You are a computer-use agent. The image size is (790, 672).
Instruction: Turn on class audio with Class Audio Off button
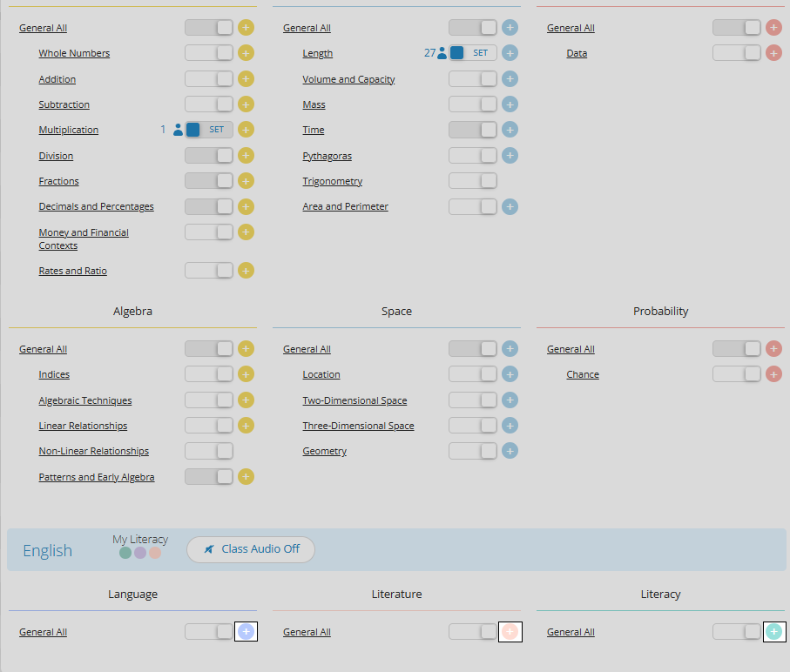point(251,549)
